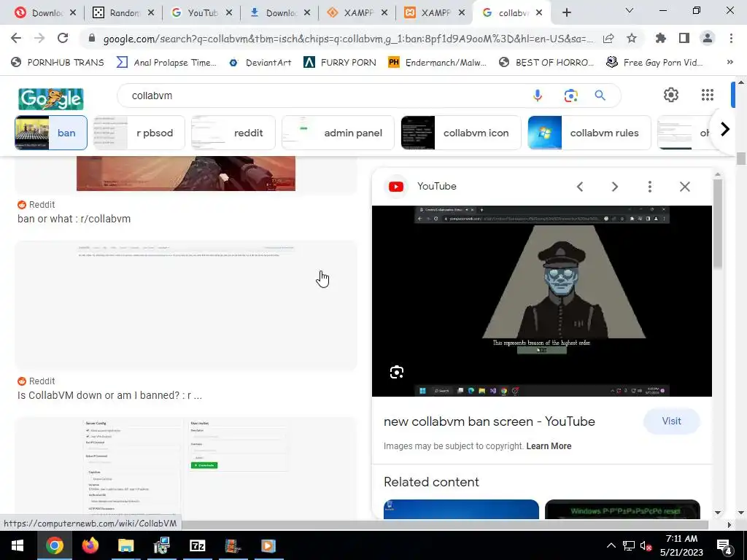View site information via the lock icon
The height and width of the screenshot is (560, 747).
(91, 39)
